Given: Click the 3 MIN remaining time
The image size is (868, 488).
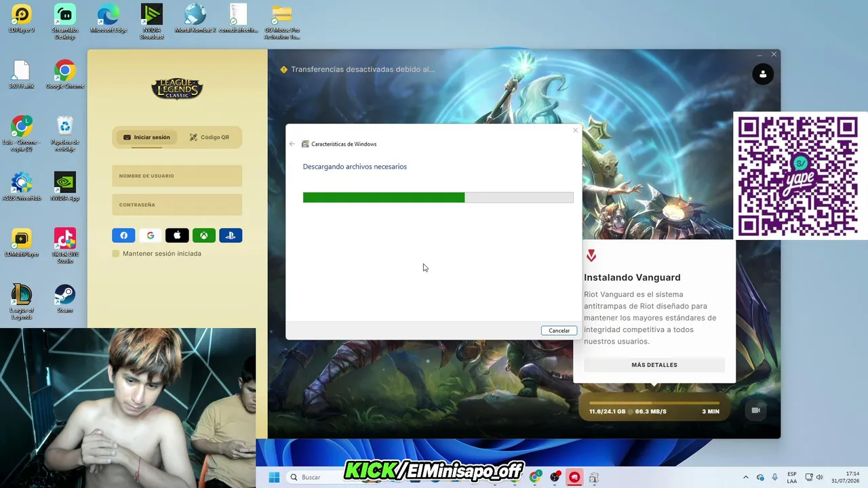Looking at the screenshot, I should pos(711,411).
